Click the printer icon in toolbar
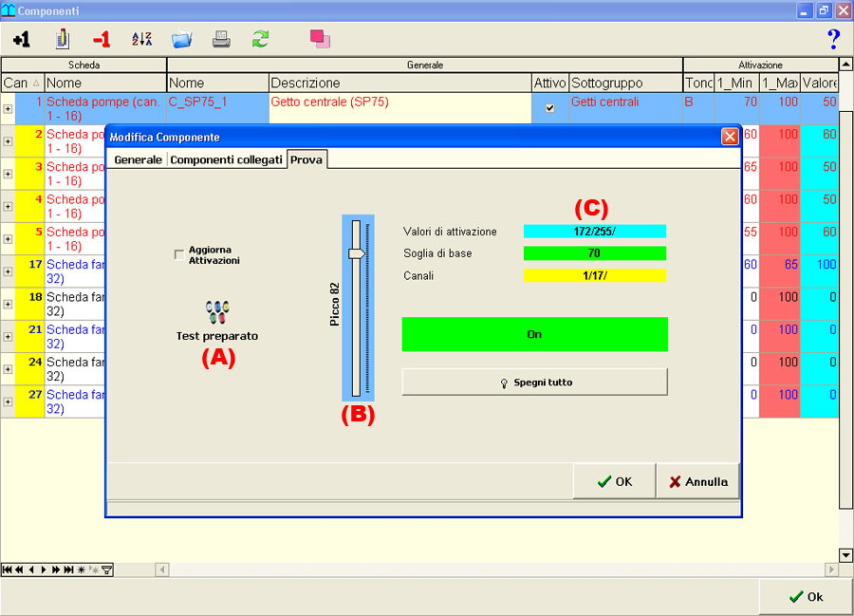 point(221,39)
